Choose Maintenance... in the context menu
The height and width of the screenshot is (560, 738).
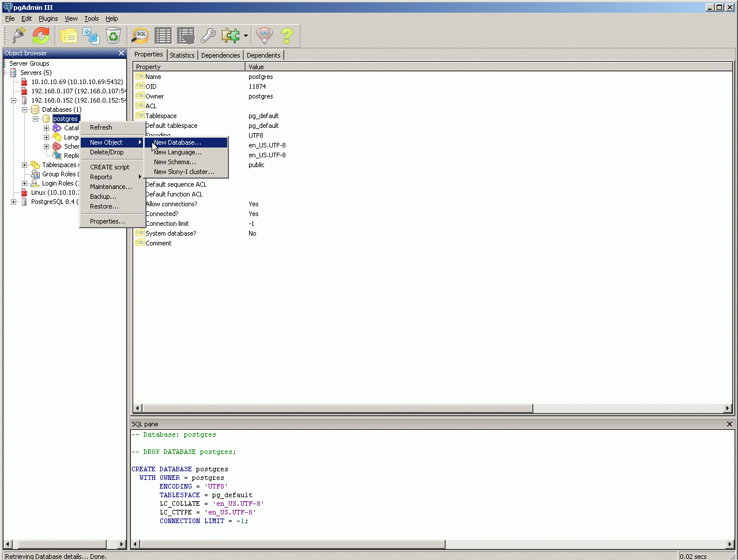(112, 187)
